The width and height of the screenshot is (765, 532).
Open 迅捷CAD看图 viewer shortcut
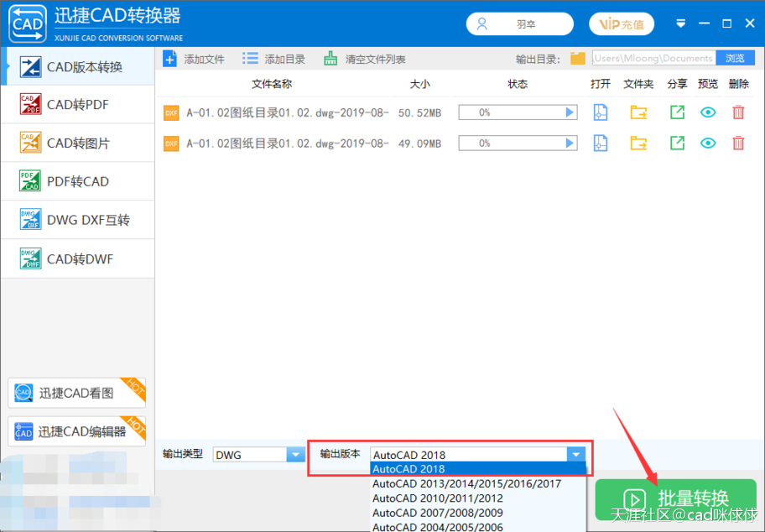click(x=76, y=393)
